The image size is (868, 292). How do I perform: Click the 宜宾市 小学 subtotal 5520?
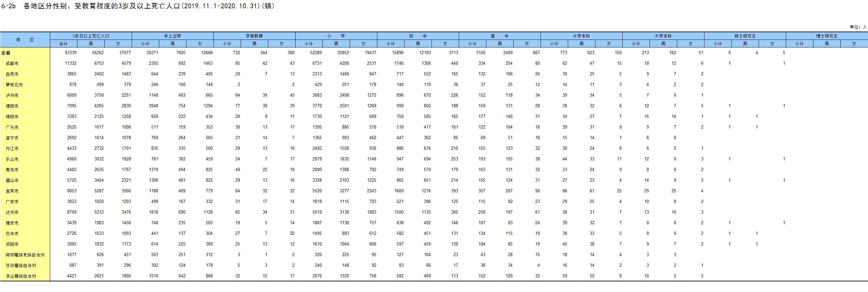point(317,191)
